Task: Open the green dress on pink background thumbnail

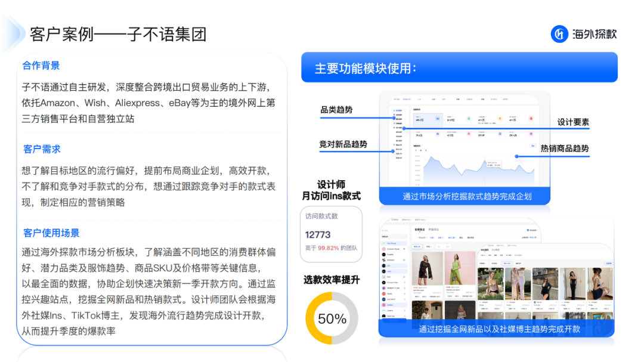Action: [460, 269]
